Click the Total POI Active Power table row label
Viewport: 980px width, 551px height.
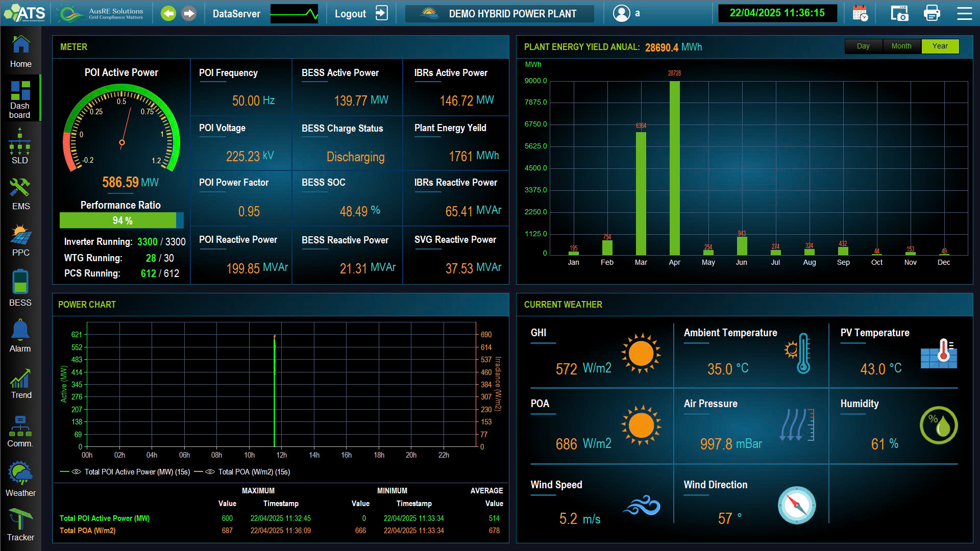(x=105, y=518)
